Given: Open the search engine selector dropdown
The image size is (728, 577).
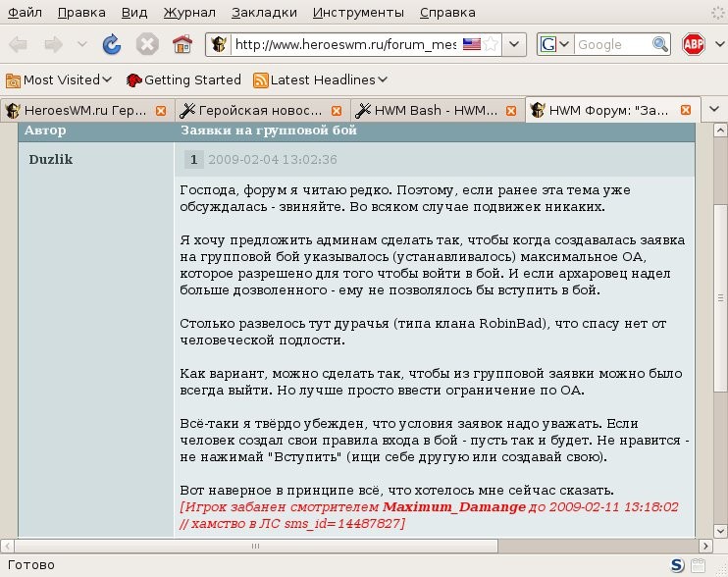Looking at the screenshot, I should point(555,44).
